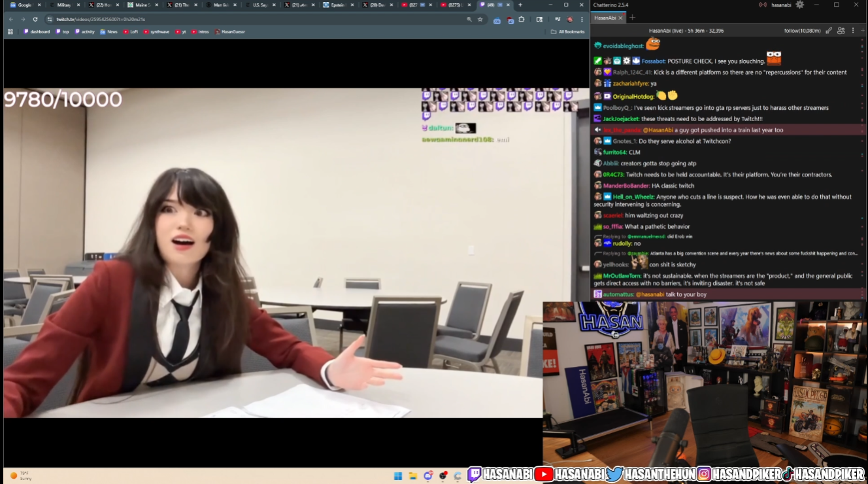Click the username scaeriel in chat
The image size is (868, 484).
[x=612, y=216]
